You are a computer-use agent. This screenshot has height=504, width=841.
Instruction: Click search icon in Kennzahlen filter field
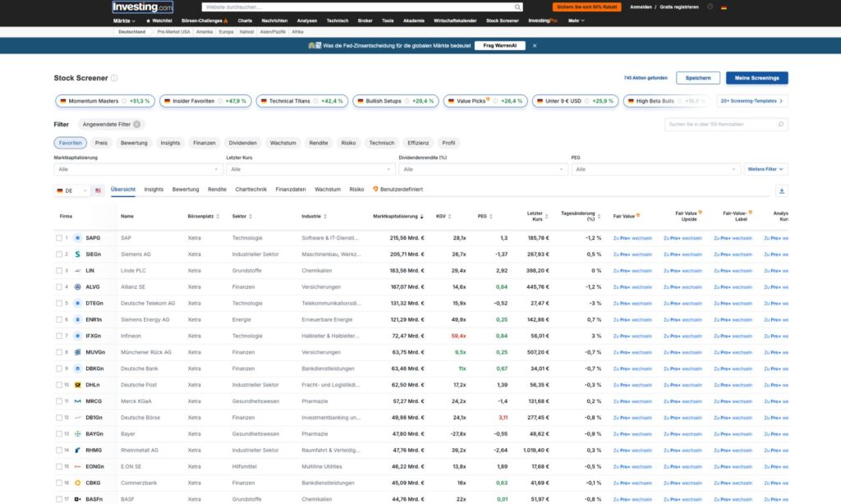click(780, 125)
